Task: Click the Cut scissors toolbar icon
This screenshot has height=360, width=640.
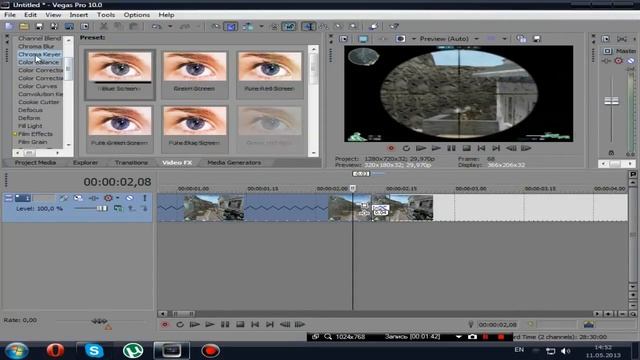Action: (104, 27)
